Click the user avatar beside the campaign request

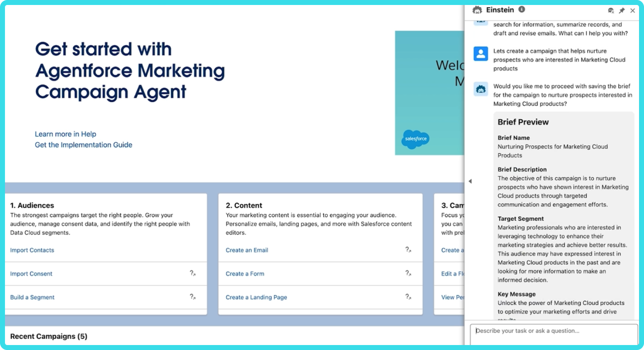click(x=481, y=53)
